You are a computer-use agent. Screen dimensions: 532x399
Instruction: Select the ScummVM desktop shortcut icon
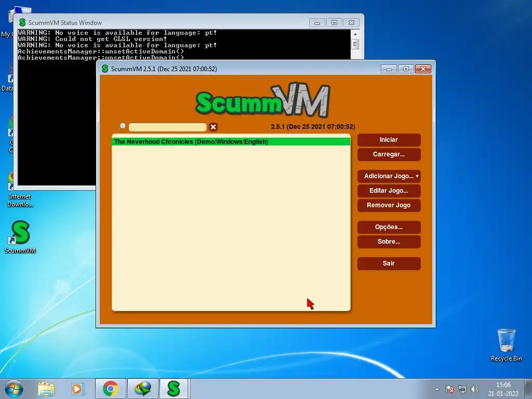pos(20,237)
